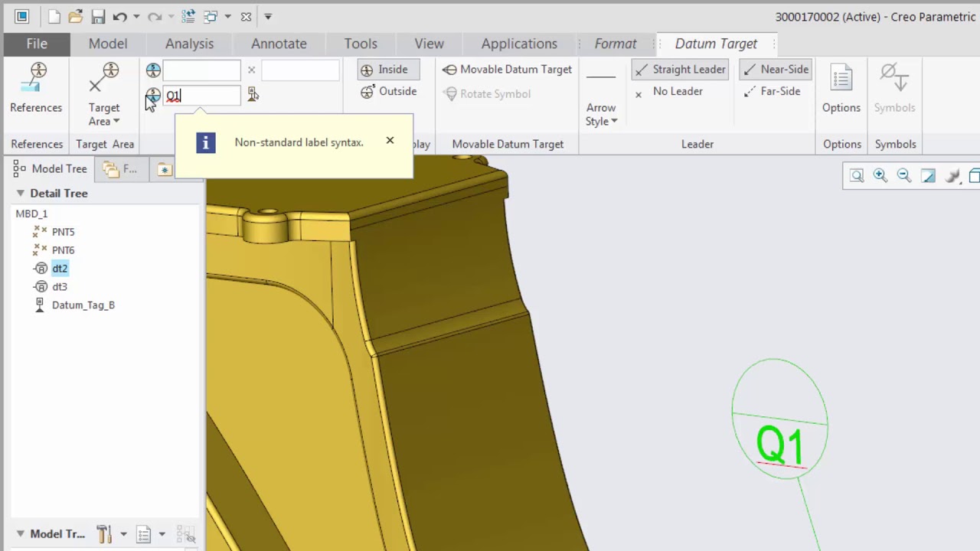Image resolution: width=980 pixels, height=551 pixels.
Task: Save the model with the floppy disk icon
Action: (97, 16)
